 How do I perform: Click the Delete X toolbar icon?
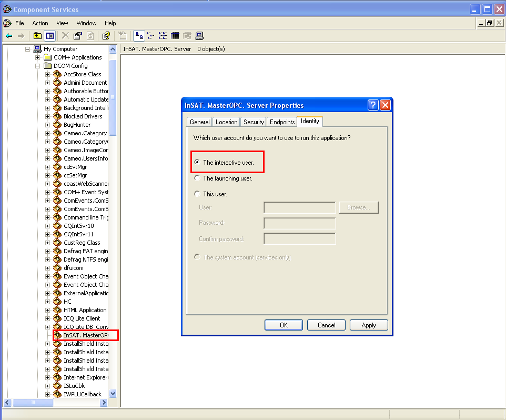point(65,36)
